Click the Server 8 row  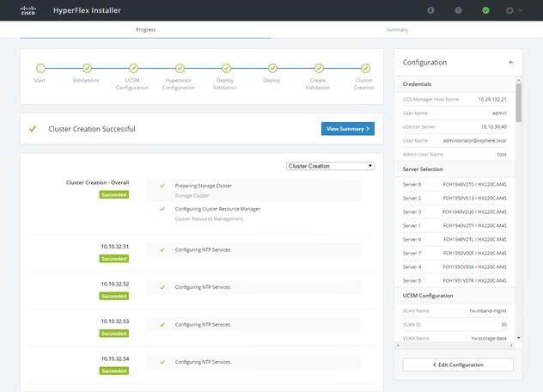455,184
